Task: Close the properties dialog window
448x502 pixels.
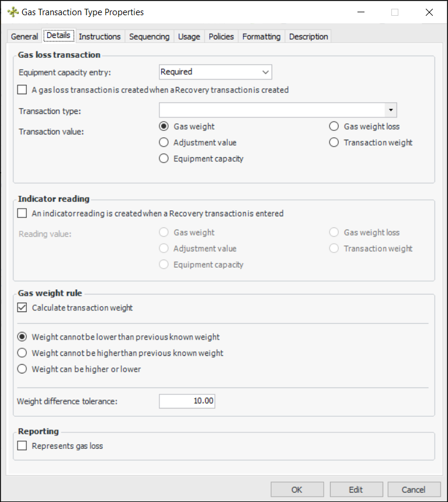Action: [x=429, y=12]
